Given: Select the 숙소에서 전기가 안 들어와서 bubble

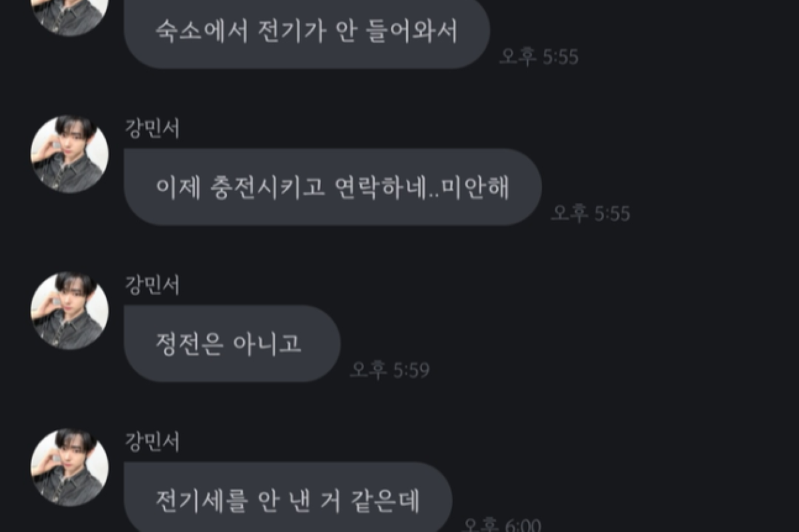Looking at the screenshot, I should [x=307, y=32].
